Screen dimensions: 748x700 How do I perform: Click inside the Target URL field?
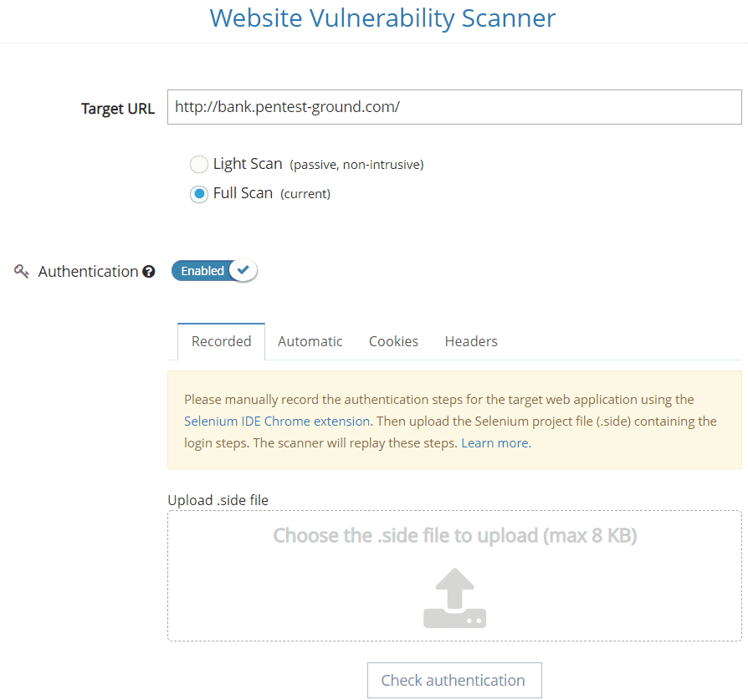tap(454, 107)
